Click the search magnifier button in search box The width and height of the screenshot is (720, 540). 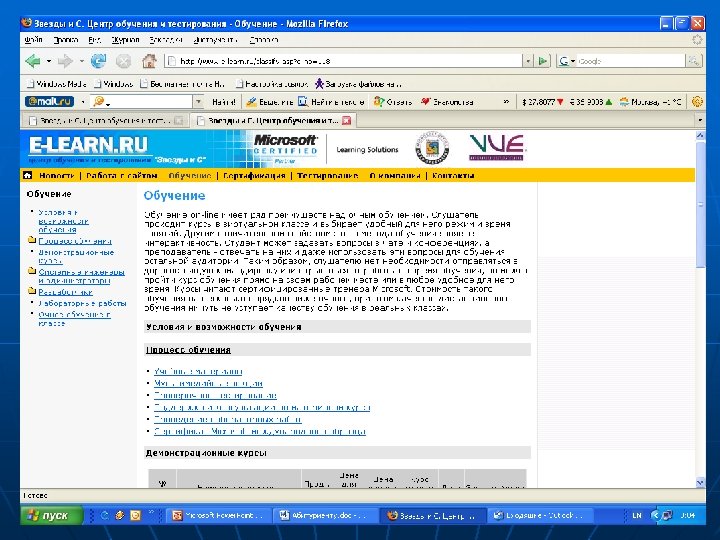(693, 61)
